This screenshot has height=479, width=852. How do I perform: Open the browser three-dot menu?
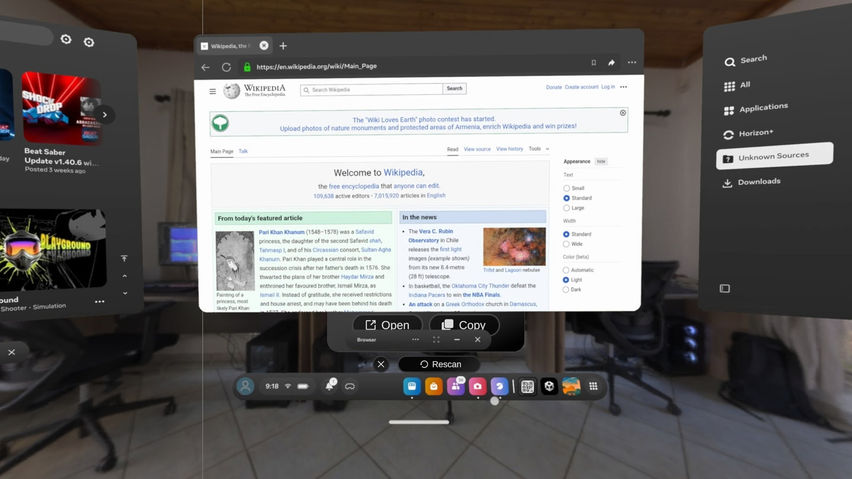631,62
